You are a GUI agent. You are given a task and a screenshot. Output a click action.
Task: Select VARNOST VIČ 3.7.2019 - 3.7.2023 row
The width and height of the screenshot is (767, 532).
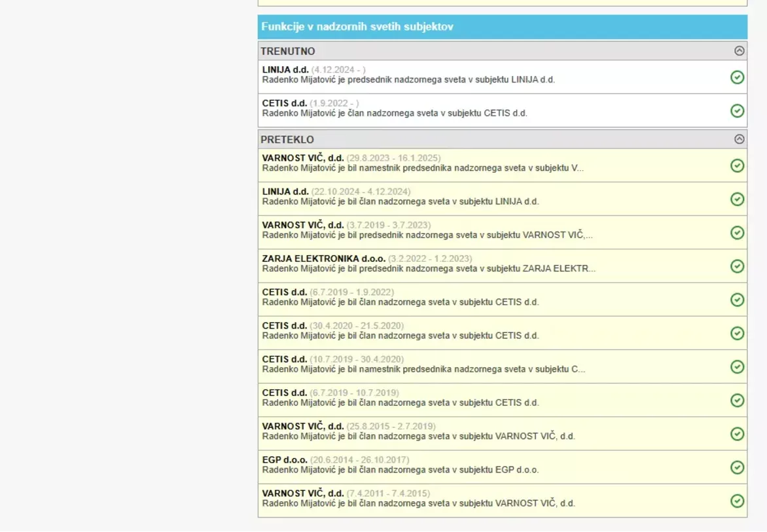pos(458,232)
